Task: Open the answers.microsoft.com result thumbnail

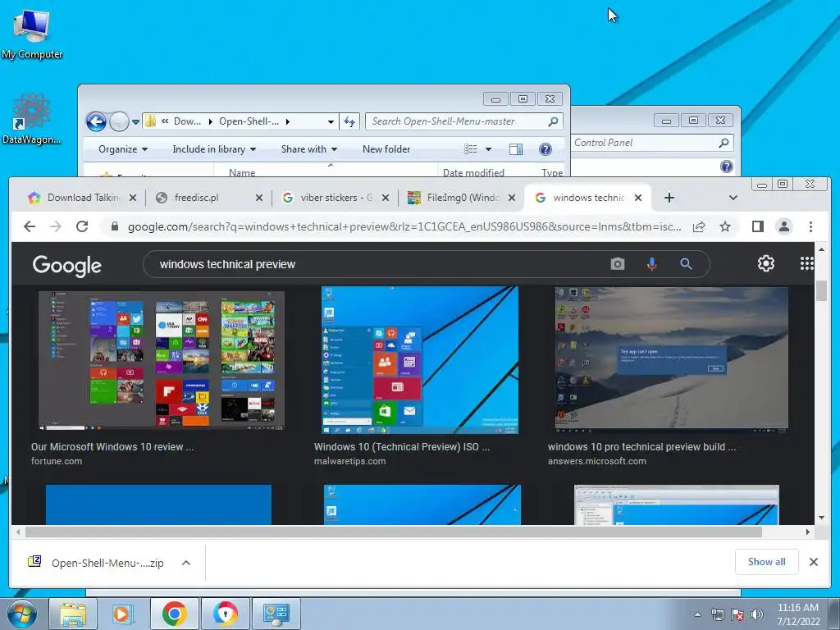Action: pos(671,360)
